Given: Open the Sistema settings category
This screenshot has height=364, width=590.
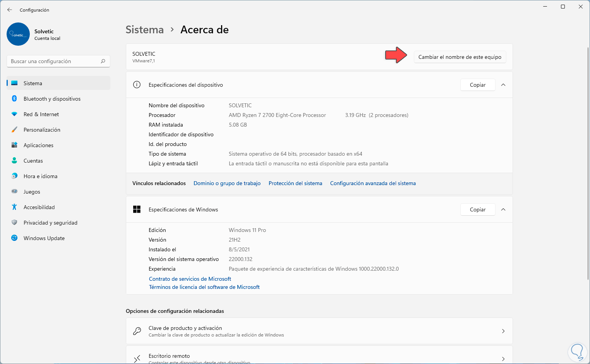Looking at the screenshot, I should click(x=58, y=83).
